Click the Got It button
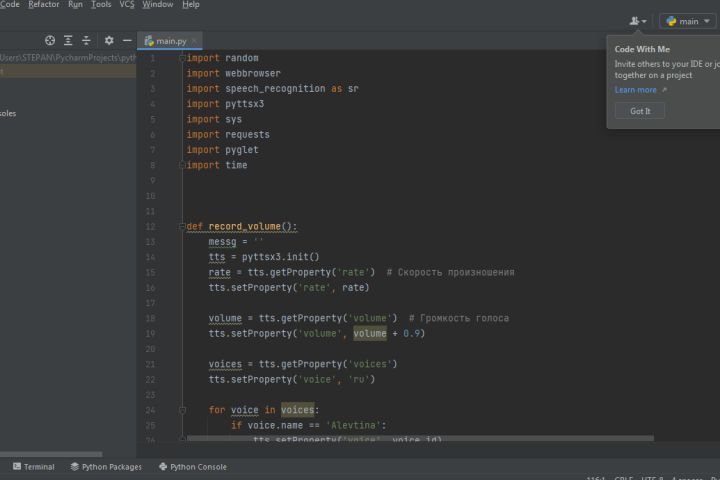 click(x=640, y=111)
